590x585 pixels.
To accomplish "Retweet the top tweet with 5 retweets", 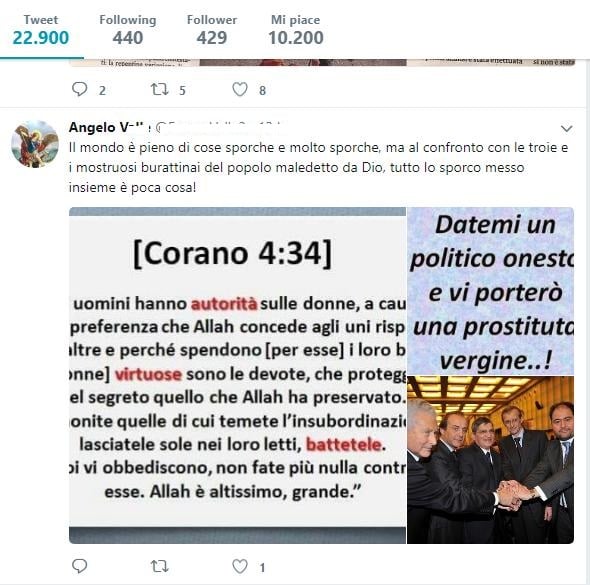I will pos(160,90).
